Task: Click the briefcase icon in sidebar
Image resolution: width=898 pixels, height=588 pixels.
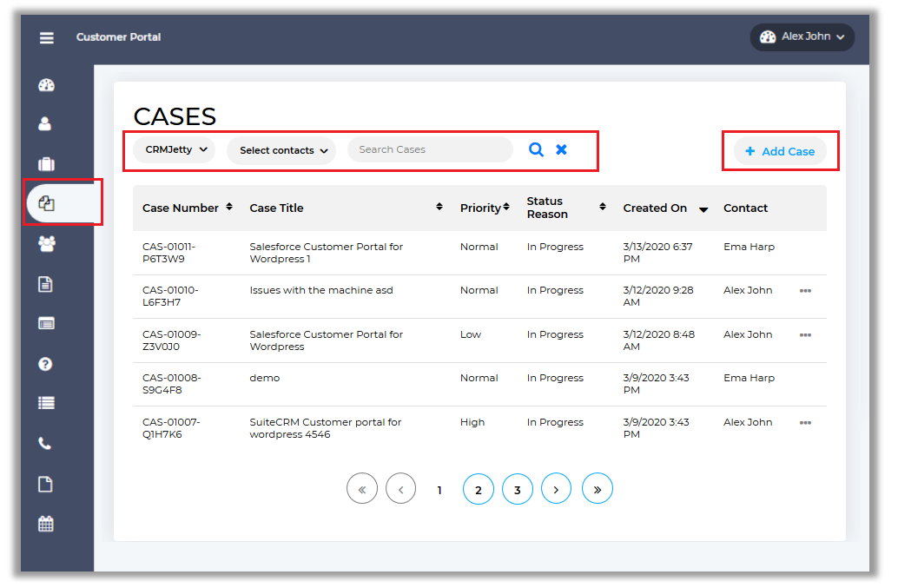Action: click(x=46, y=164)
